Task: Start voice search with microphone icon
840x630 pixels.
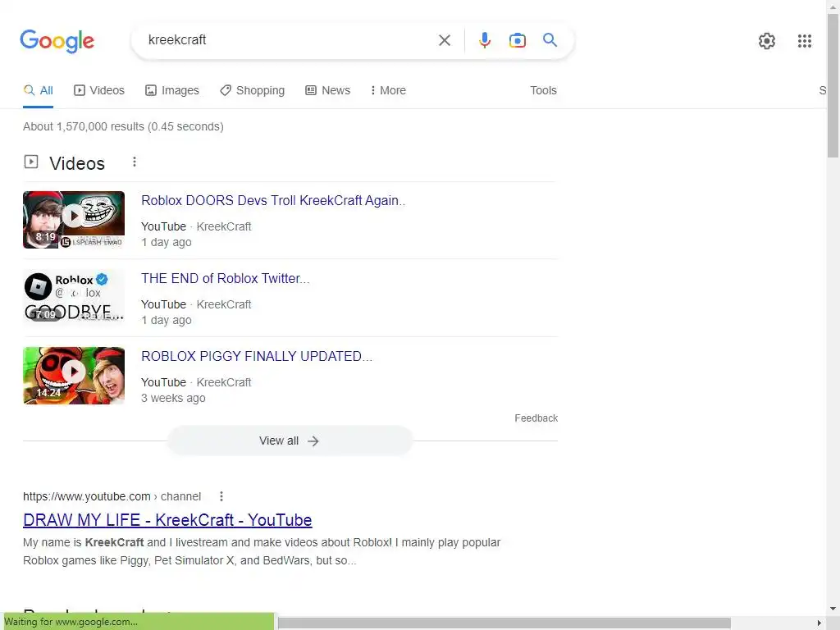Action: click(484, 40)
